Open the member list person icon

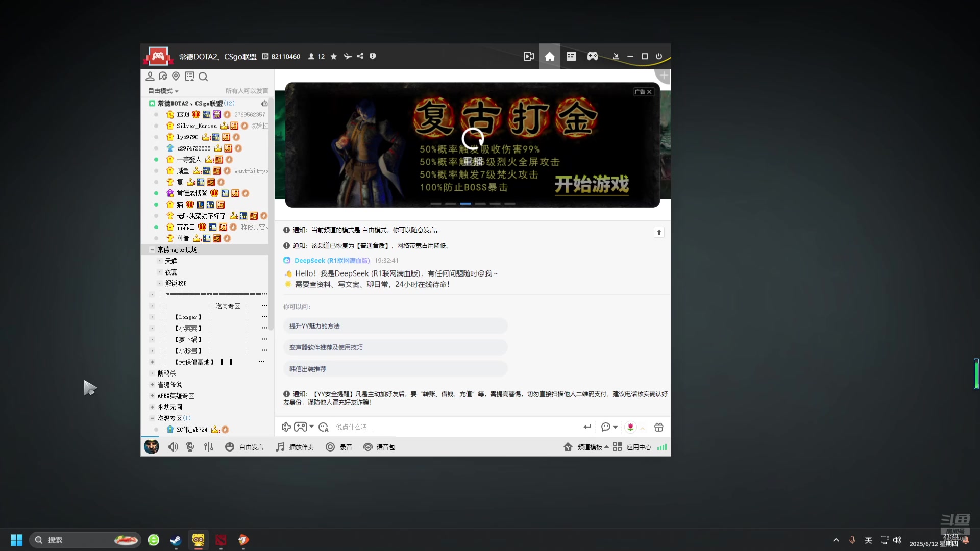click(x=150, y=77)
